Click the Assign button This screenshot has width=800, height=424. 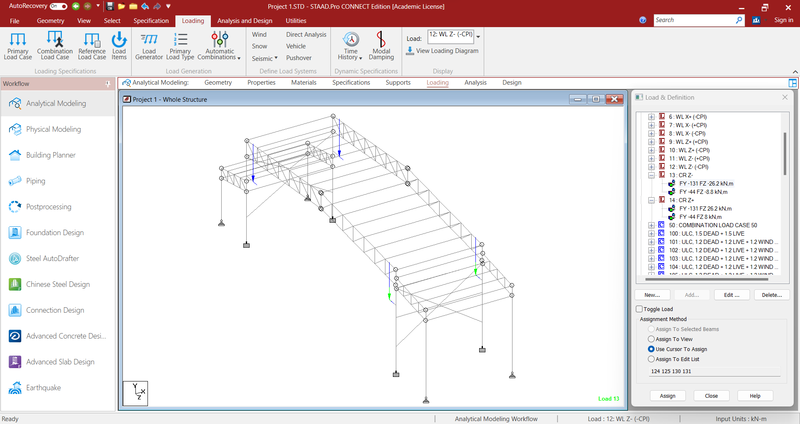[667, 396]
